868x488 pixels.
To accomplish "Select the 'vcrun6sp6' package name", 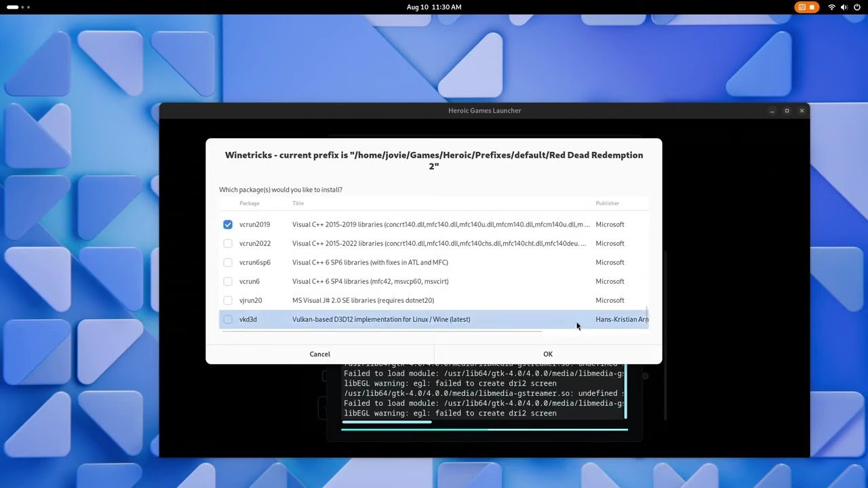I will (255, 262).
